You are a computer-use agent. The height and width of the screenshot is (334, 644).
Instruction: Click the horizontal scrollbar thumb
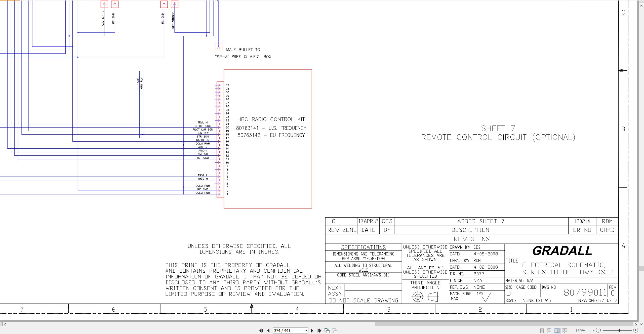[504, 324]
